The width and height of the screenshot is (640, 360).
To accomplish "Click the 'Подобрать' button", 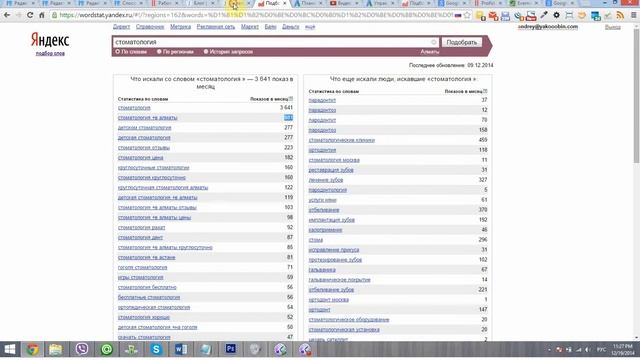I will coord(462,42).
